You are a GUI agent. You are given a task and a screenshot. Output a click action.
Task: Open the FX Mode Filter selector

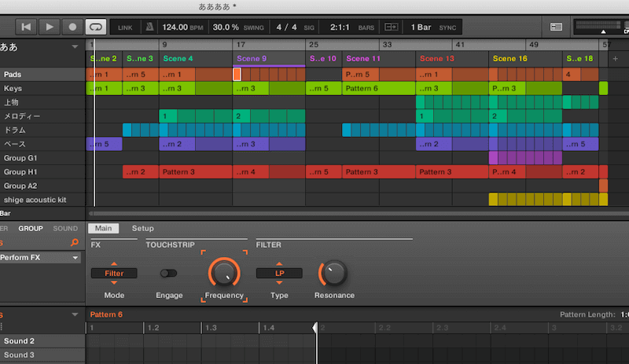click(x=114, y=274)
